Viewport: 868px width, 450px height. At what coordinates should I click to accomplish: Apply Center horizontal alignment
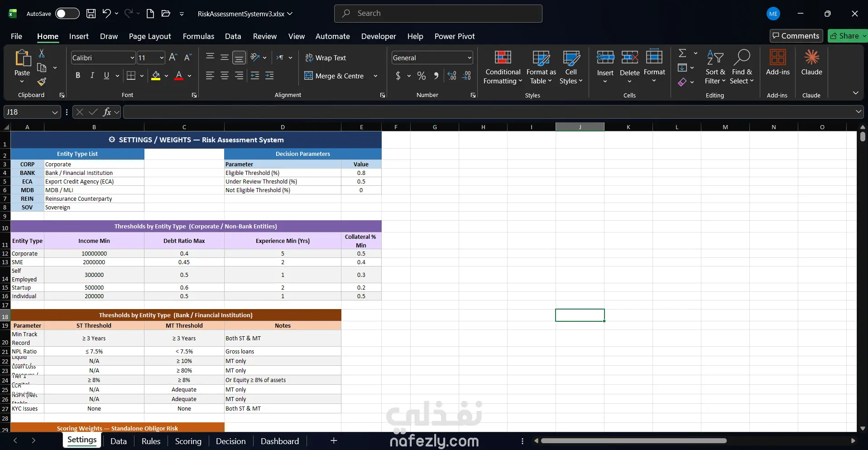point(225,76)
